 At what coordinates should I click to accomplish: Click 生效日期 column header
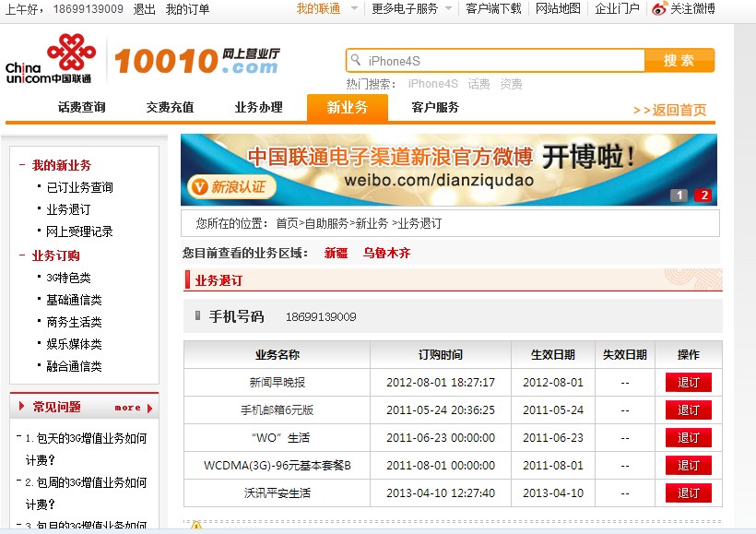[553, 354]
